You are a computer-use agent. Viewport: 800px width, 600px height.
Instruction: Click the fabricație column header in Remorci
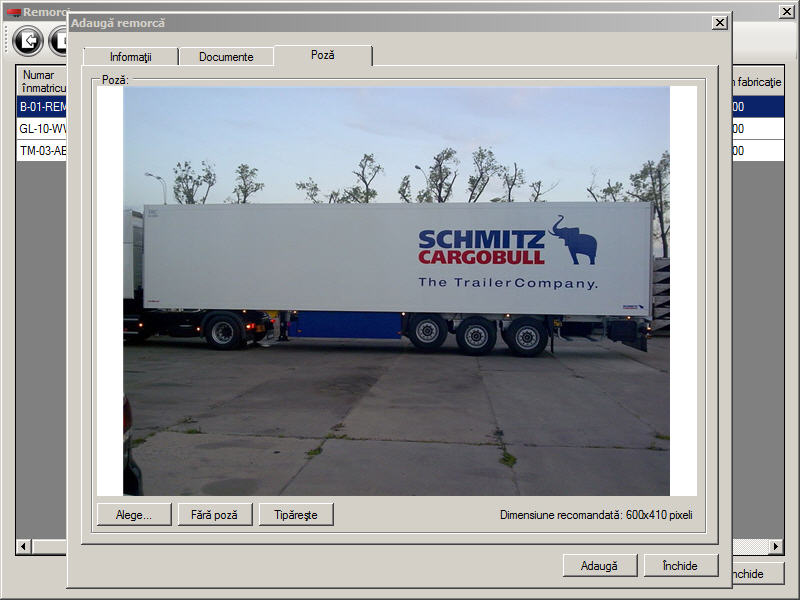pyautogui.click(x=758, y=82)
